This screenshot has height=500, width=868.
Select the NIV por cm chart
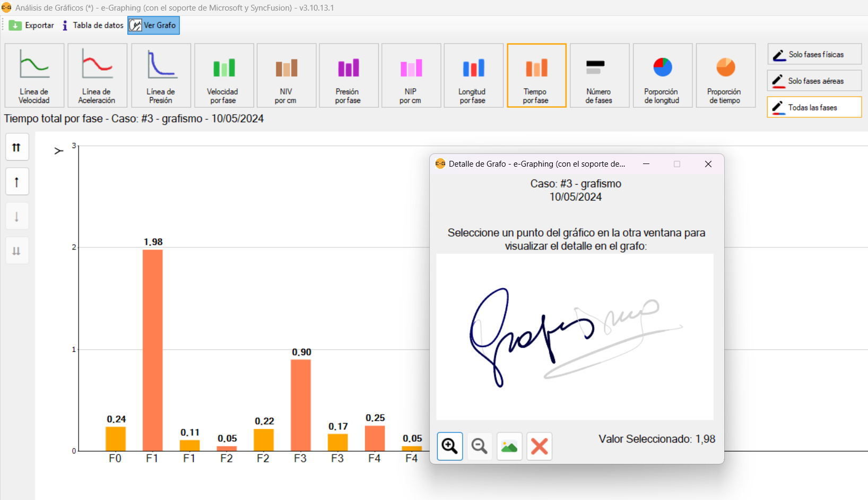point(286,75)
